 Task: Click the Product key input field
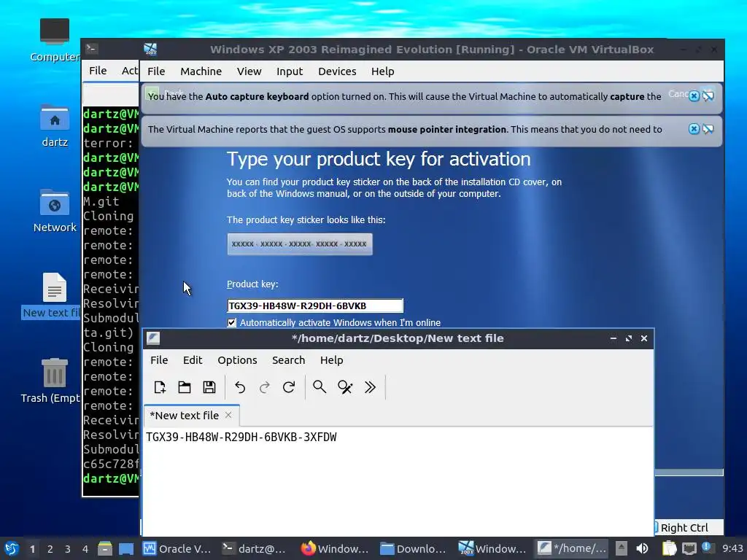click(315, 306)
